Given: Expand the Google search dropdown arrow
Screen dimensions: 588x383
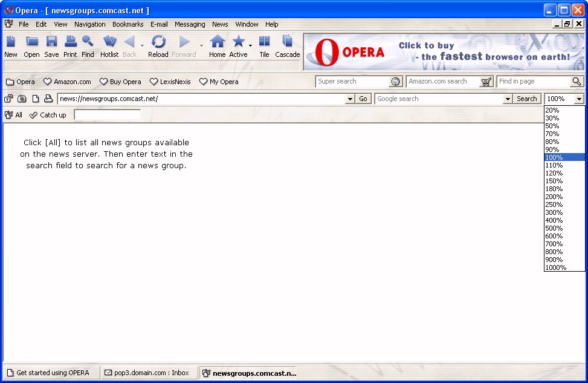Looking at the screenshot, I should point(508,99).
